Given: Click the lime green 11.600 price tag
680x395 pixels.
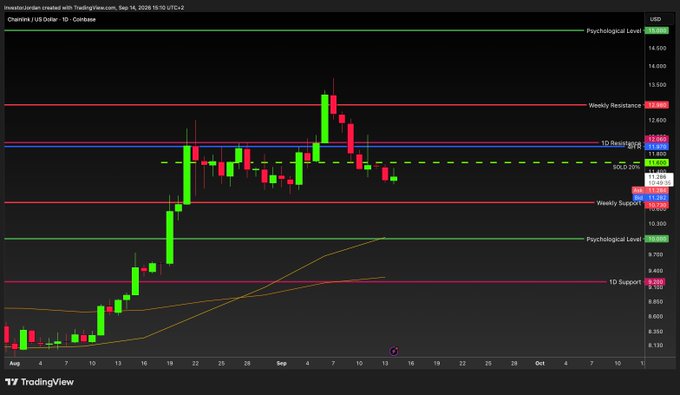Looking at the screenshot, I should 657,163.
